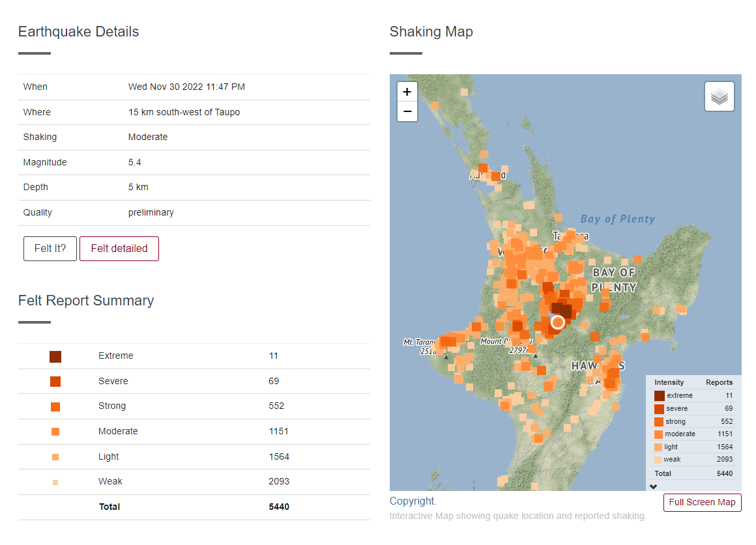Open the Felt detailed report

pyautogui.click(x=119, y=249)
